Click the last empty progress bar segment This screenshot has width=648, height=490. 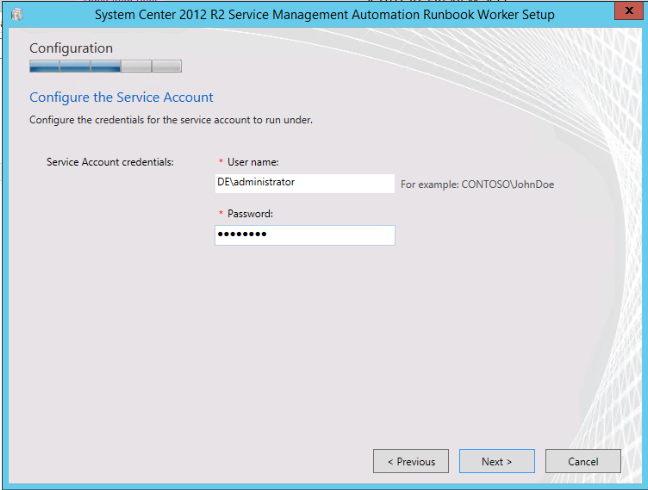point(167,67)
